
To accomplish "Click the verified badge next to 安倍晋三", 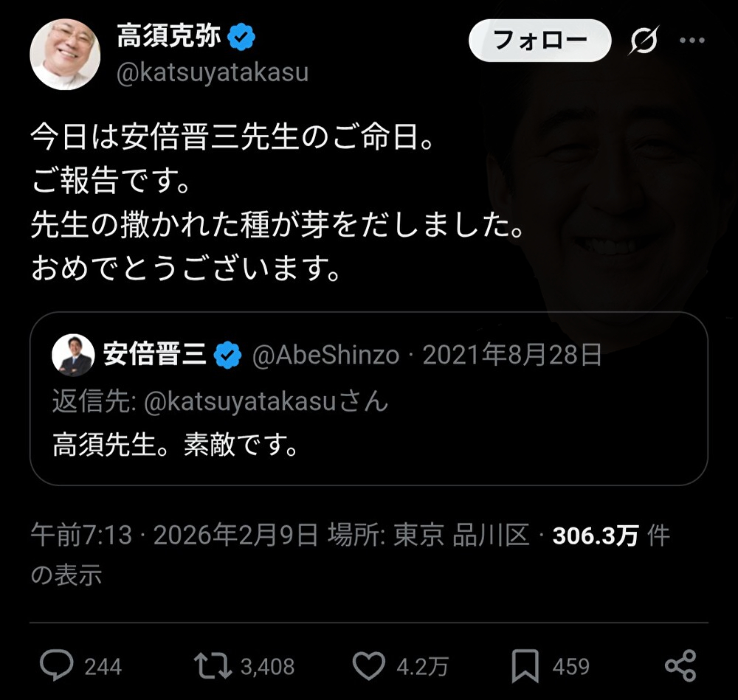I will point(228,355).
